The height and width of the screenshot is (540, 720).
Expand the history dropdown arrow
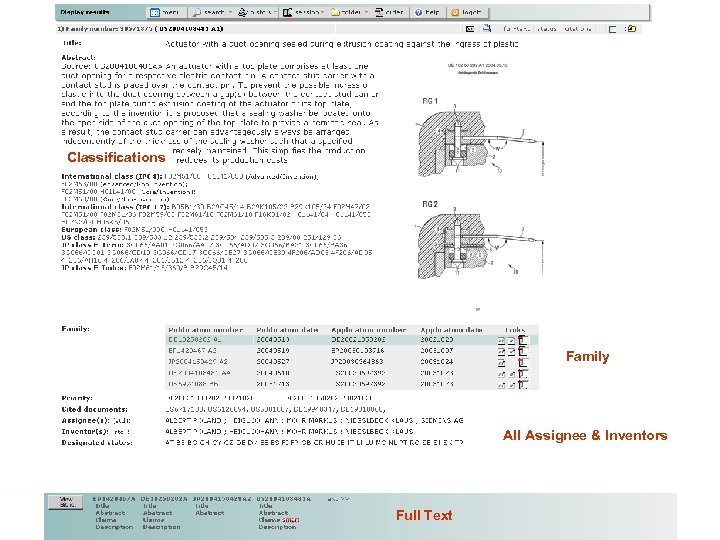(275, 12)
